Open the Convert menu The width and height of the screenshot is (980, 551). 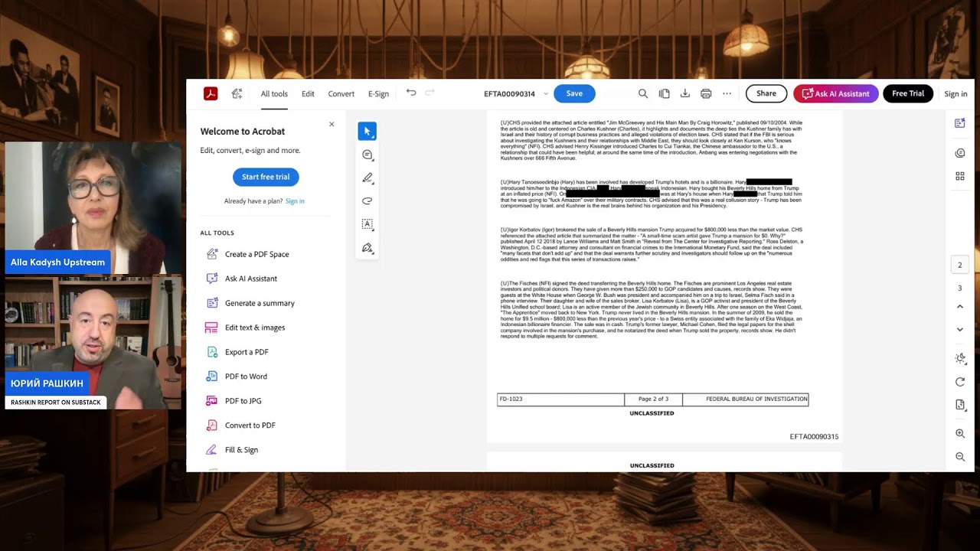click(x=341, y=94)
